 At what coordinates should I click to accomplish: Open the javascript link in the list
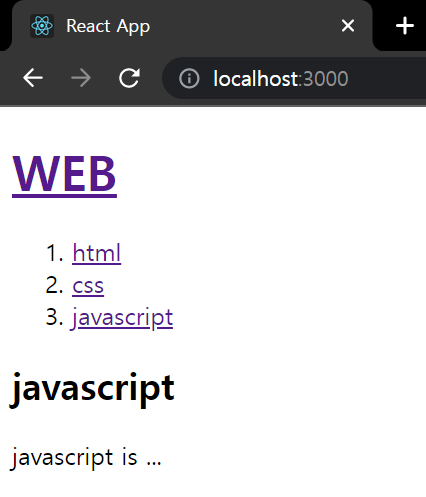[x=122, y=318]
